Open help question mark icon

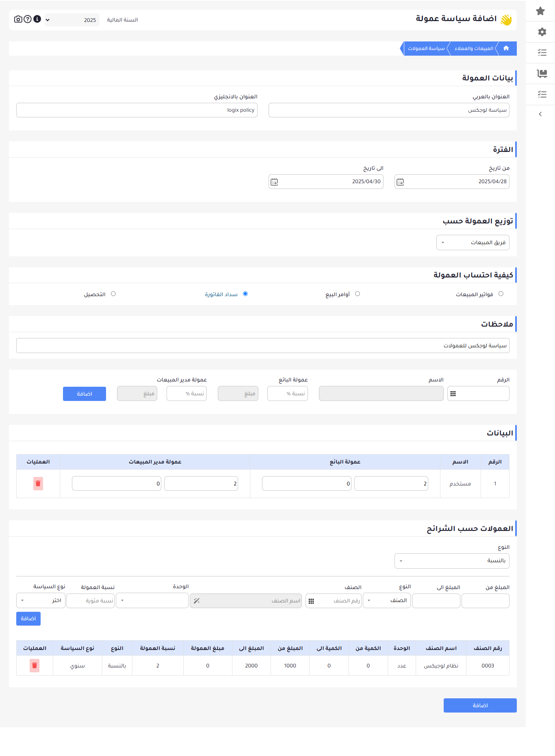point(28,19)
